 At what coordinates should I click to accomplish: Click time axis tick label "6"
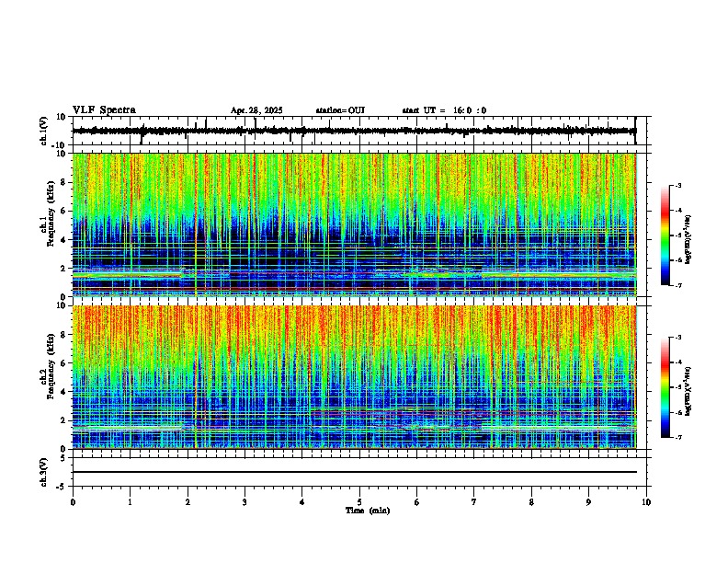(417, 502)
